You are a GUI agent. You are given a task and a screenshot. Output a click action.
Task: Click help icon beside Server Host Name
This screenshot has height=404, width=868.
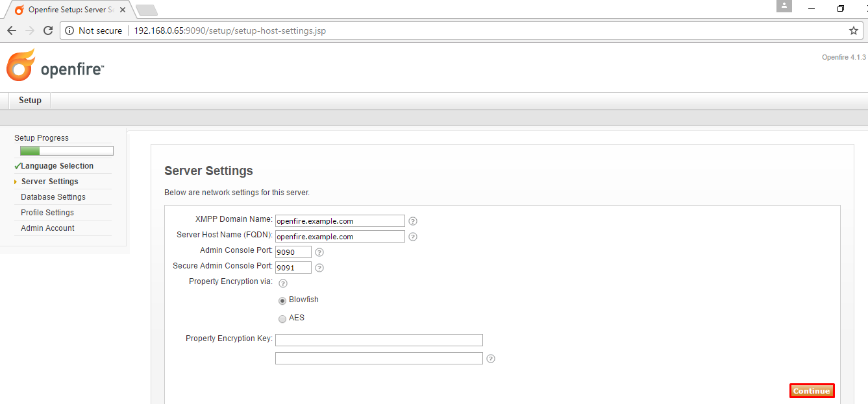[x=413, y=237]
